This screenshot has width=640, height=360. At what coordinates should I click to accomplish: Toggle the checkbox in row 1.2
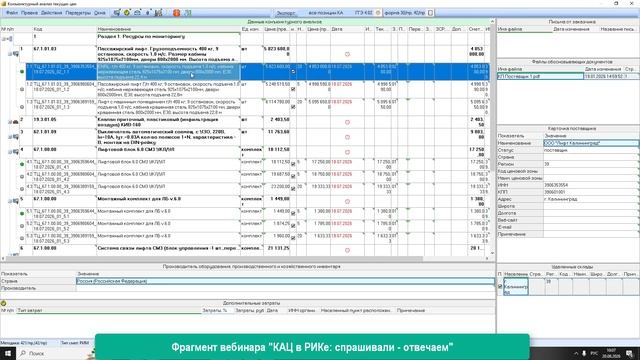[x=293, y=89]
